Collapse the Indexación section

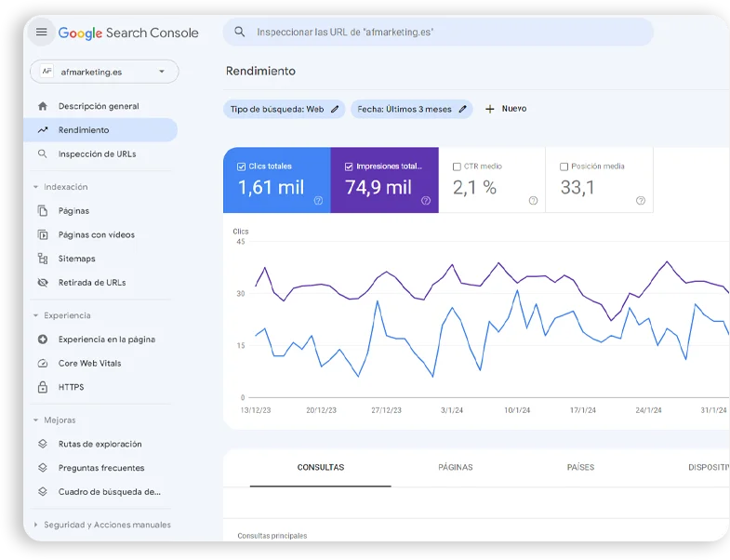click(36, 187)
